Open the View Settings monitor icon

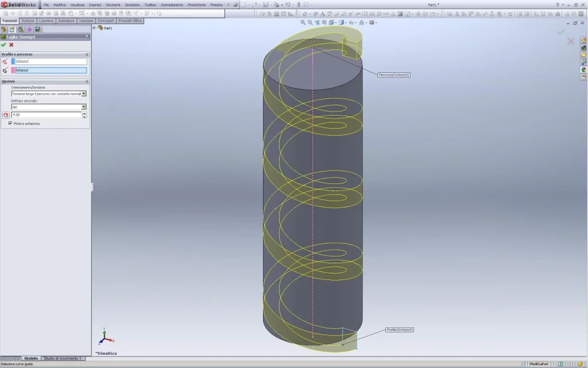pyautogui.click(x=372, y=22)
